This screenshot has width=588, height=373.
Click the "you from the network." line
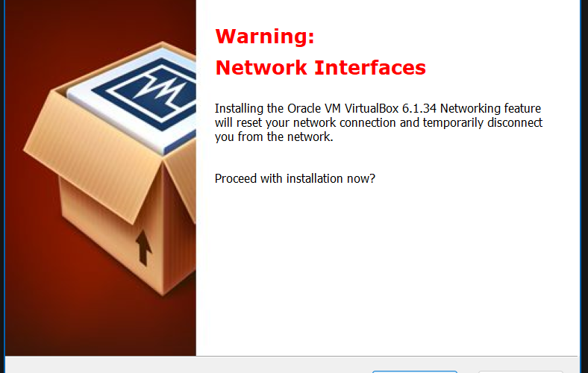pos(274,137)
